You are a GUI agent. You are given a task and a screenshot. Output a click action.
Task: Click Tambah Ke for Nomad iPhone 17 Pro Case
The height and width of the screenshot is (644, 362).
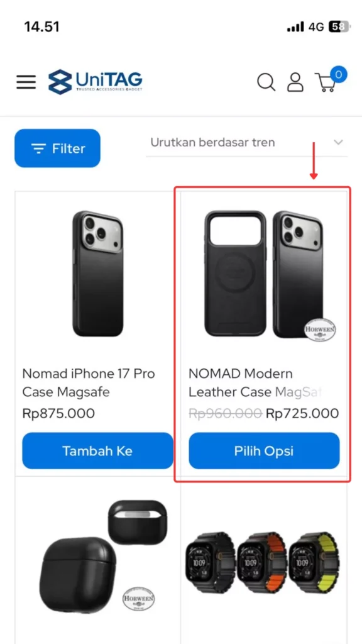coord(97,451)
